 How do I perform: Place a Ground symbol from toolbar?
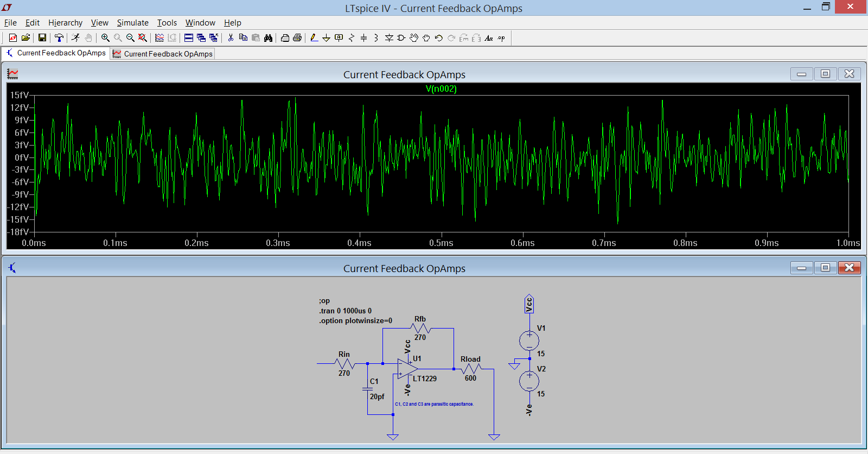point(326,38)
